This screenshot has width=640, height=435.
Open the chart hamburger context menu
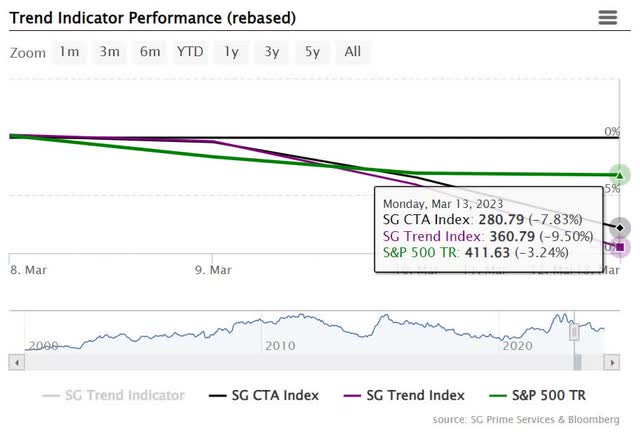click(608, 18)
